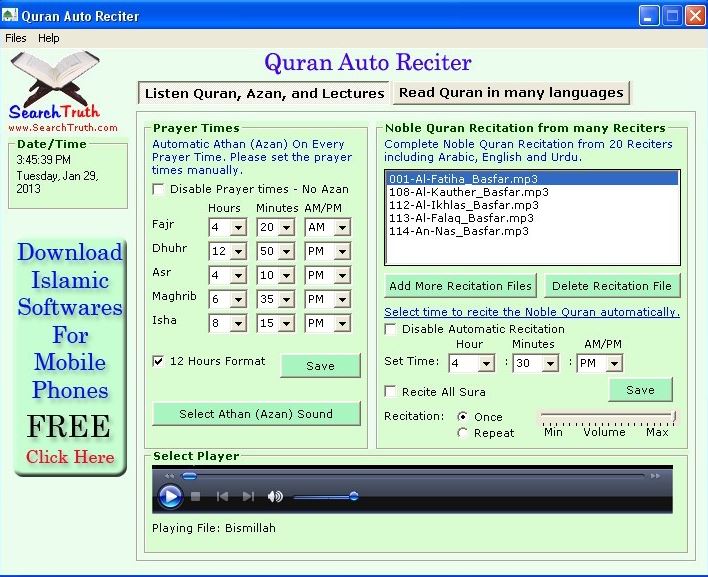708x577 pixels.
Task: Open the Asr Hours dropdown
Action: (238, 275)
